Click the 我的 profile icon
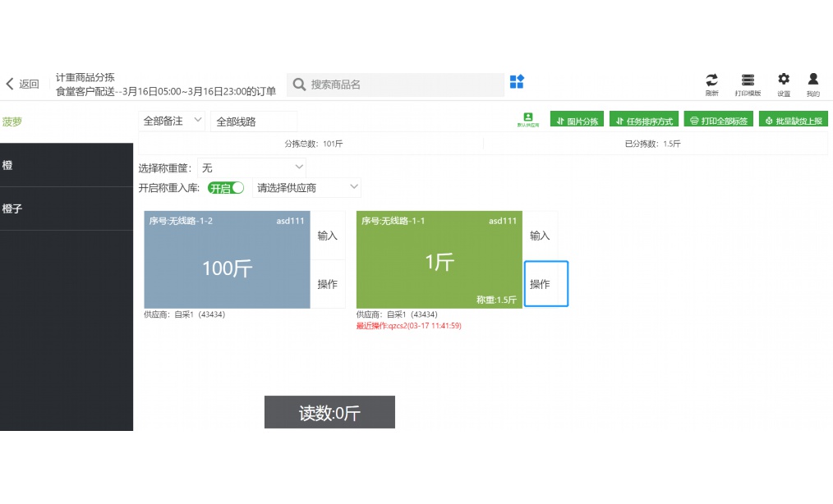The image size is (833, 504). (812, 81)
